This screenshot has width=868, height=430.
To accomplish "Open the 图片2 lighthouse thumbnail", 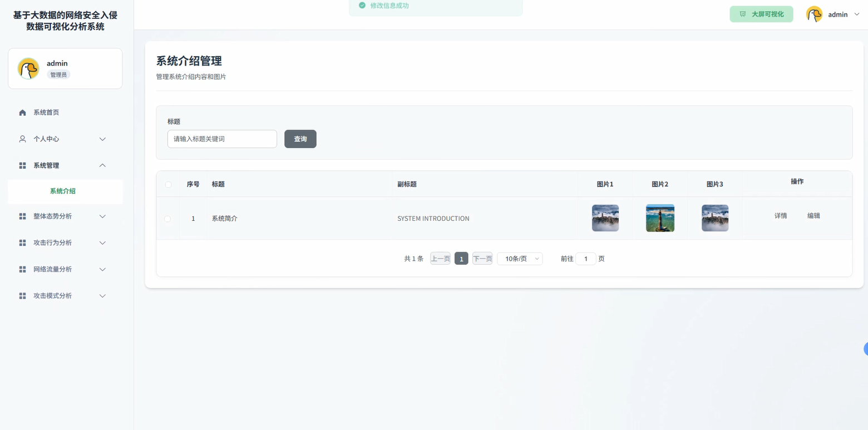I will [660, 218].
